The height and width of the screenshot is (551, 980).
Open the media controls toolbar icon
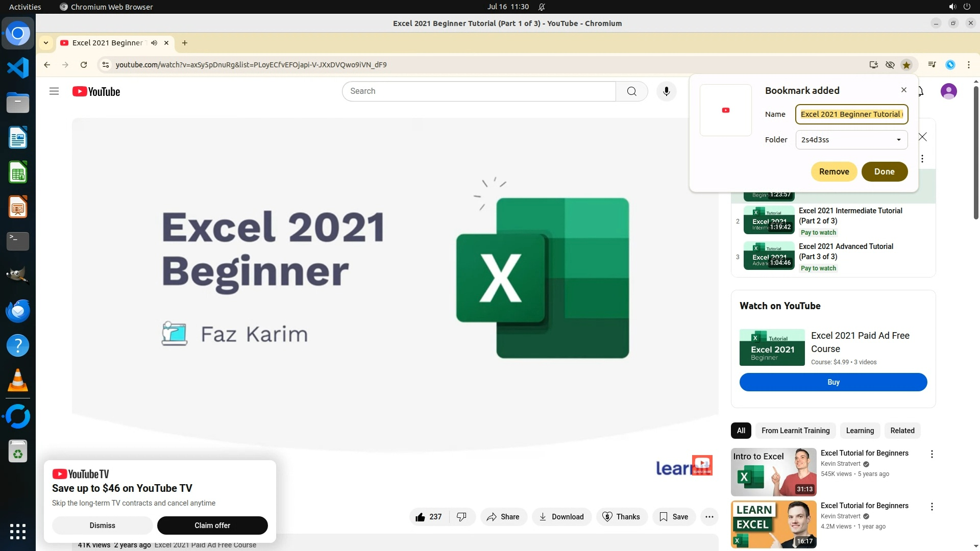[932, 65]
